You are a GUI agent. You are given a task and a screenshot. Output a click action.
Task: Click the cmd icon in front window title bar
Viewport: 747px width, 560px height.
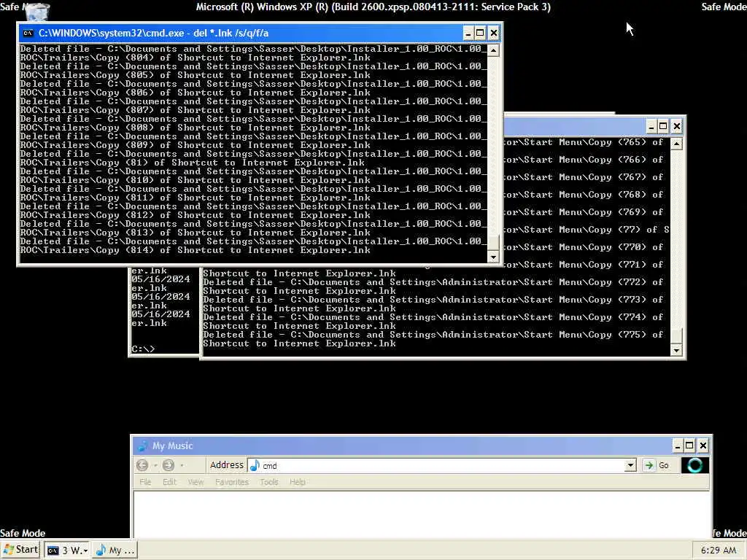[x=28, y=33]
